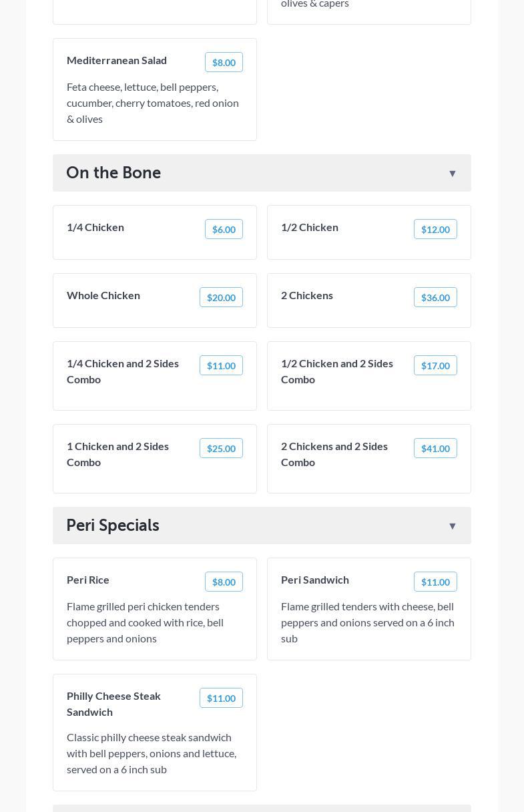This screenshot has height=812, width=524.
Task: Select Philly Cheese Steak Sandwich title
Action: pos(113,704)
